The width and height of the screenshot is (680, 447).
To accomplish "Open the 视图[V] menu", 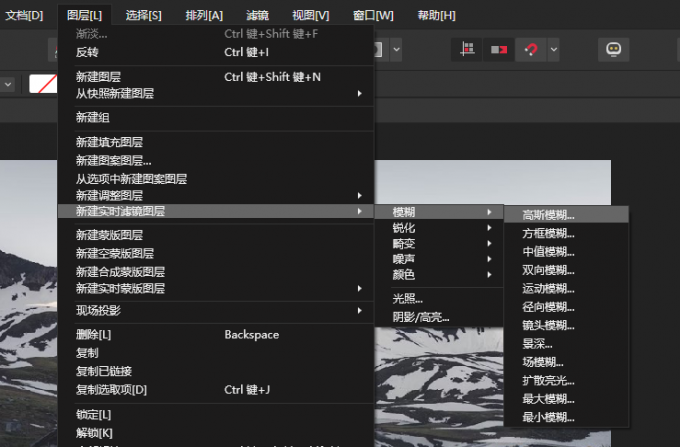I will (x=311, y=16).
